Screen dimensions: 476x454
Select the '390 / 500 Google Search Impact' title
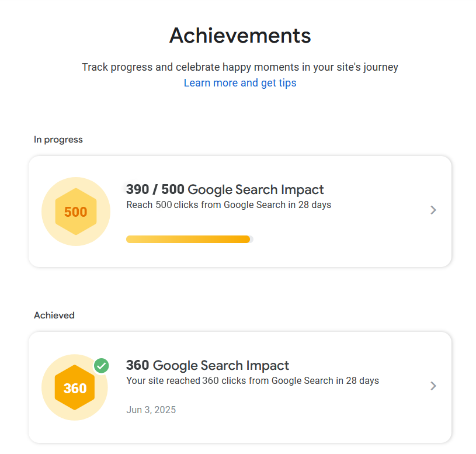pyautogui.click(x=225, y=189)
